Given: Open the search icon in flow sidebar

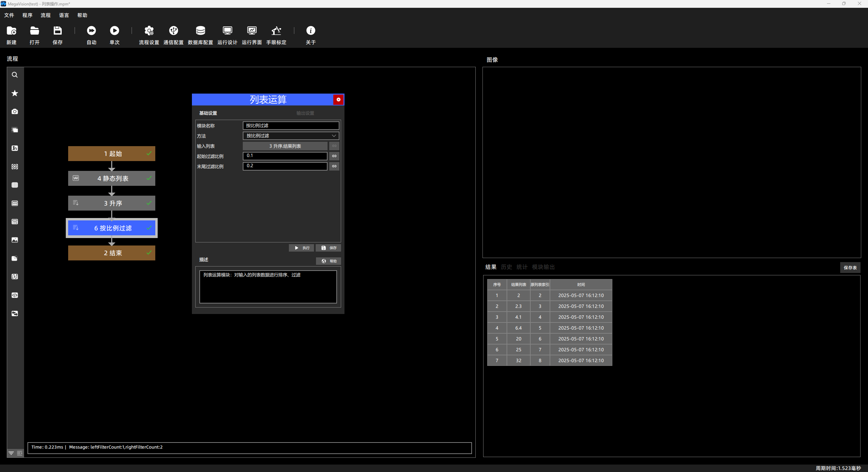Looking at the screenshot, I should (15, 75).
